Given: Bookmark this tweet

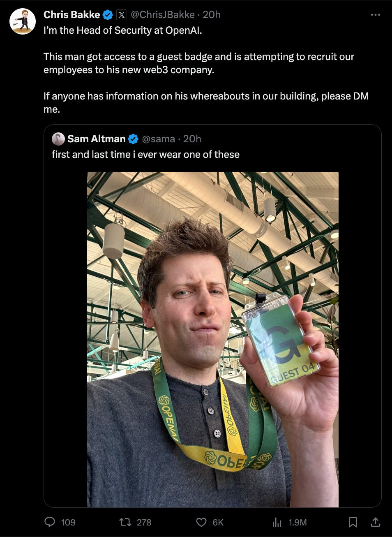Looking at the screenshot, I should [353, 522].
